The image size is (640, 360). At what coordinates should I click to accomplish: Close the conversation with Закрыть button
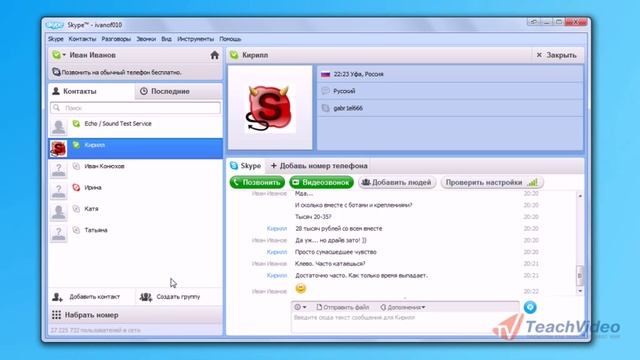[x=557, y=55]
